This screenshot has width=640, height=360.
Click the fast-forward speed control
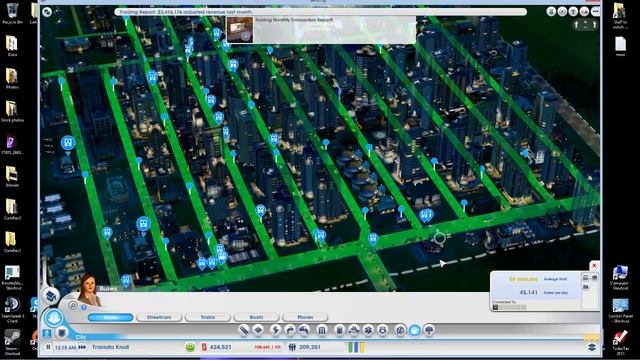click(x=82, y=347)
